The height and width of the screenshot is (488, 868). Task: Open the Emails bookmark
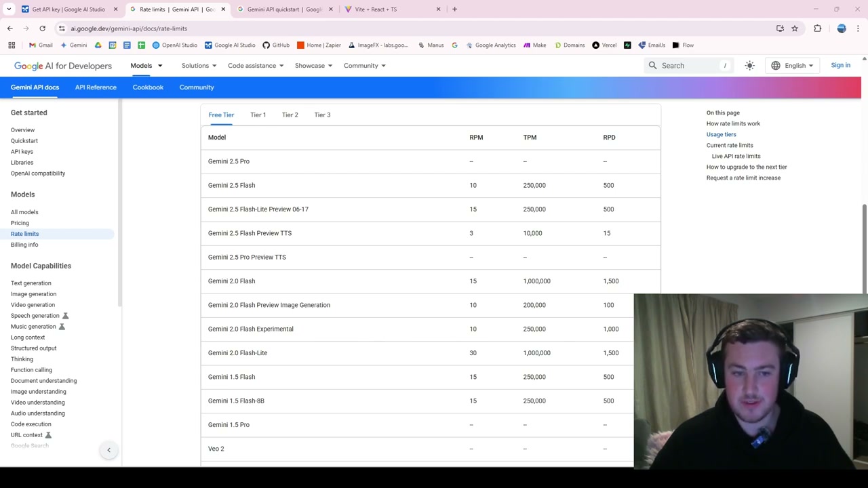[652, 45]
